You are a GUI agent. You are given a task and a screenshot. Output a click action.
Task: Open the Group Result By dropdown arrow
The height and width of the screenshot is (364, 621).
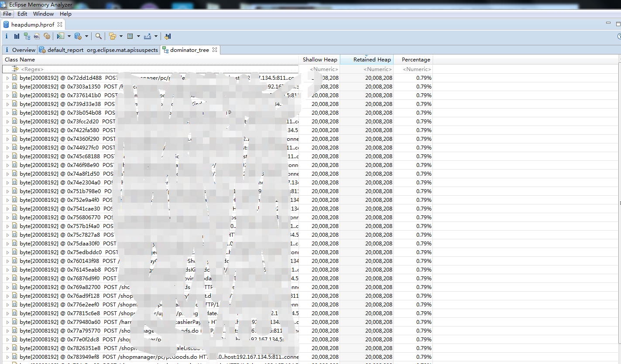tap(121, 36)
